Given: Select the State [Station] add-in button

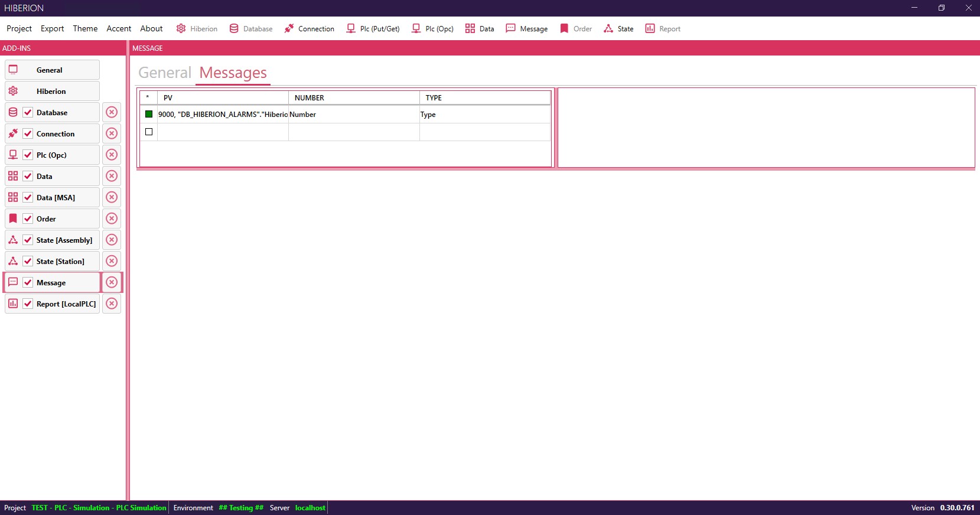Looking at the screenshot, I should pos(52,261).
